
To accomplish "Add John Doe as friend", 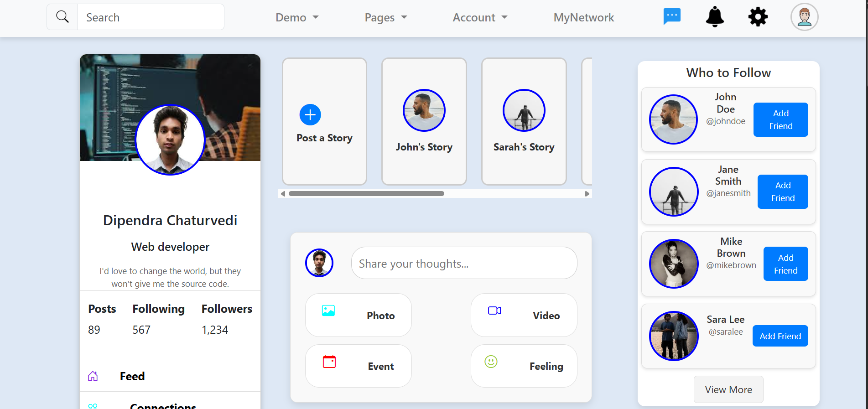I will click(781, 119).
